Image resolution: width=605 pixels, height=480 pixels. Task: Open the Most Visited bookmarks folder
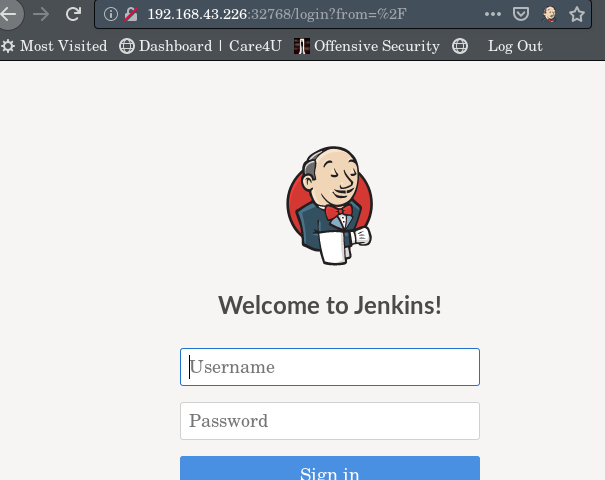point(54,46)
